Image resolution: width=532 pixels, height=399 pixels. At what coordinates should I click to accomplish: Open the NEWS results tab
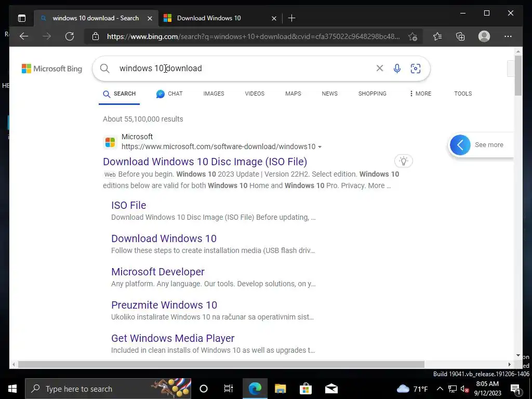click(x=329, y=94)
